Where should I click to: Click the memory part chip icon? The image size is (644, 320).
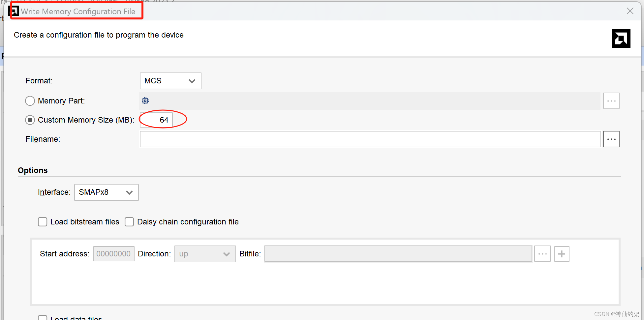(145, 101)
